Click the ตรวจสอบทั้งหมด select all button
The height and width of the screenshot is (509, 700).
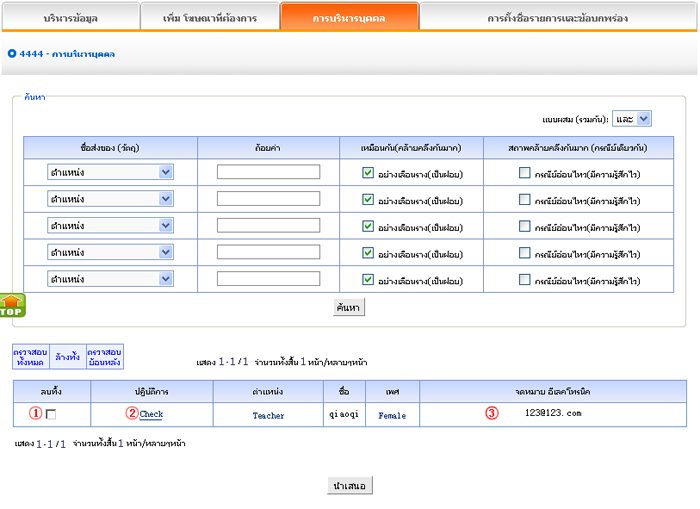tap(30, 357)
